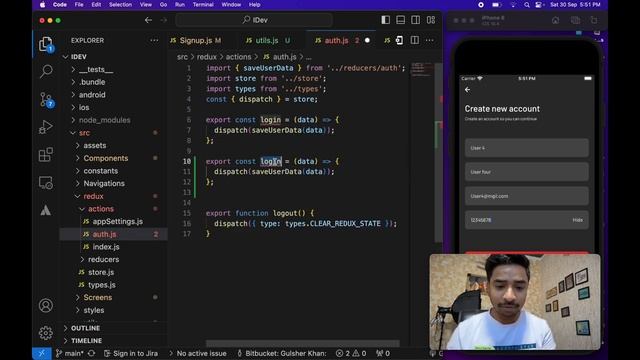Split the editor to the right
The height and width of the screenshot is (360, 640).
coord(414,40)
